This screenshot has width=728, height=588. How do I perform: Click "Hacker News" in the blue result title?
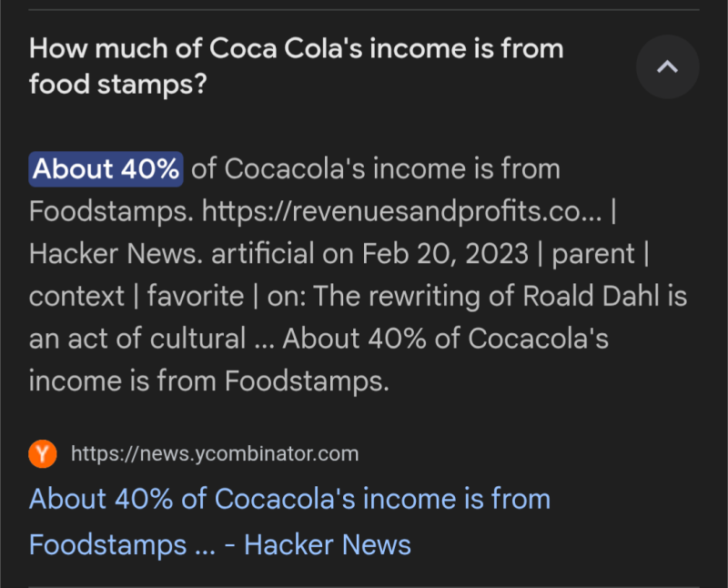(x=328, y=544)
